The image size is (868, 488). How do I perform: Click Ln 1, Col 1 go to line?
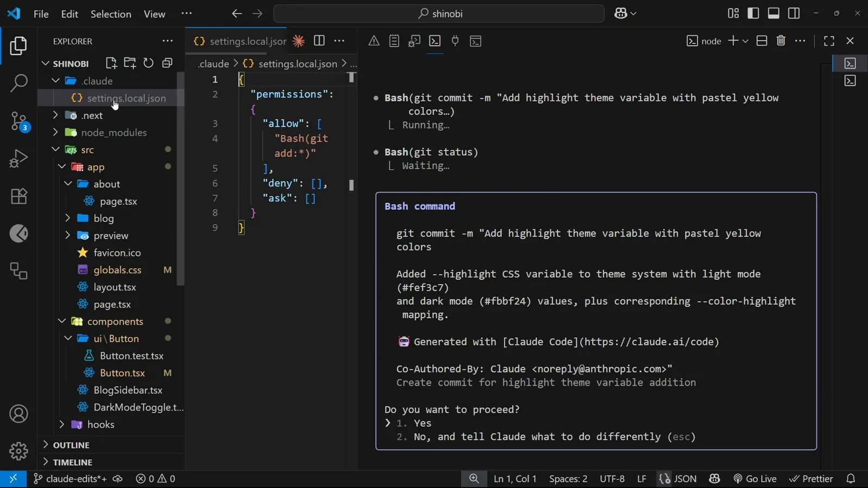pos(515,479)
